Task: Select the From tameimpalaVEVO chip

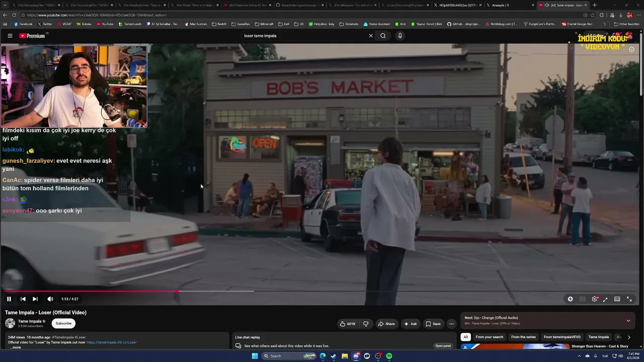Action: (562, 337)
